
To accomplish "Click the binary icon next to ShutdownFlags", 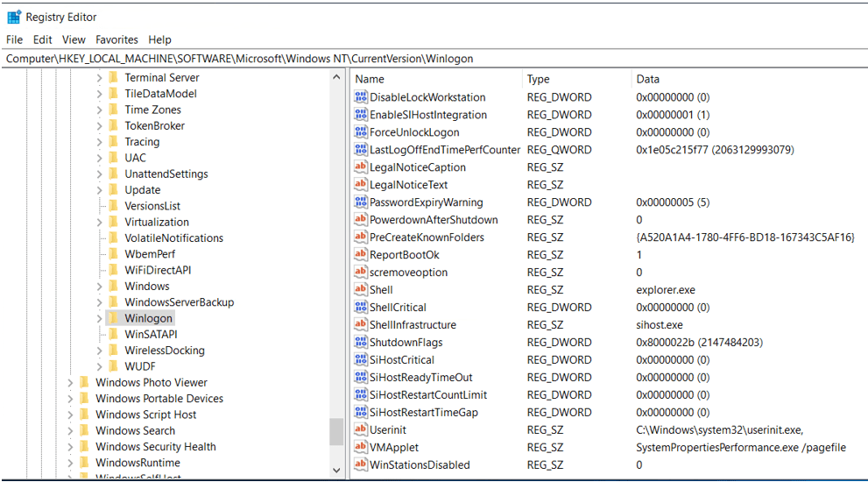I will coord(360,343).
